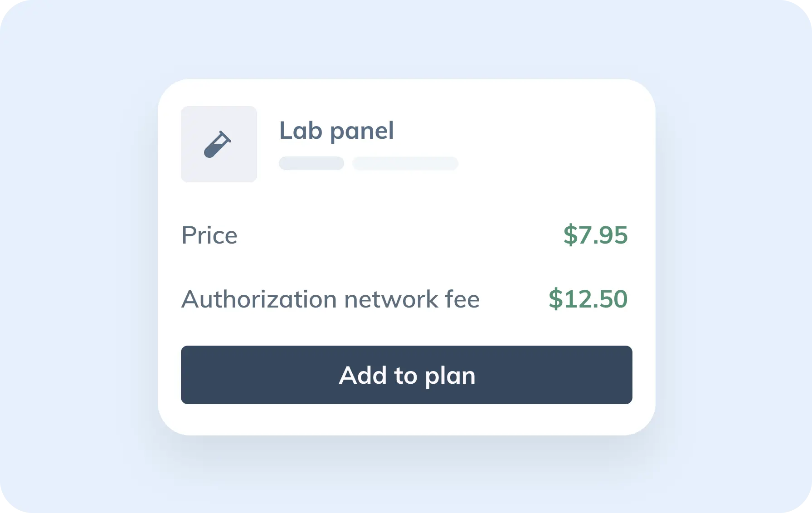Select the $12.50 fee amount
The image size is (812, 513).
pos(588,299)
